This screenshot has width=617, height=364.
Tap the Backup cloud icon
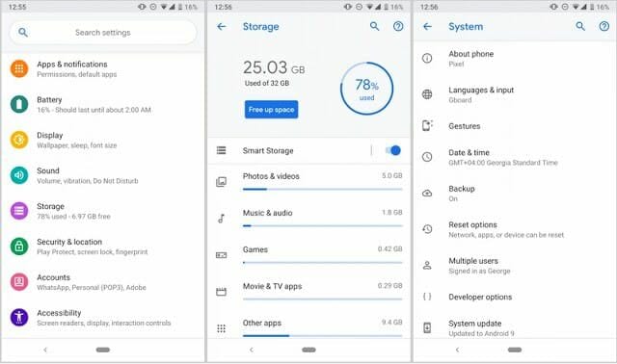click(x=427, y=194)
